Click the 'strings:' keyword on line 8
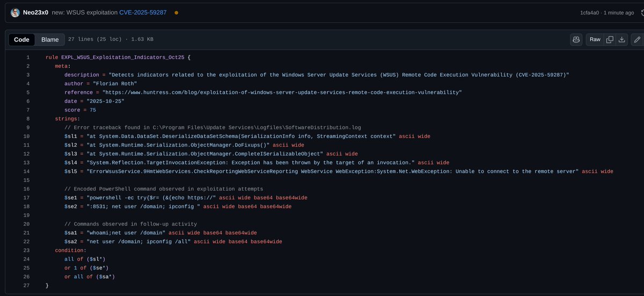Screen dimensions: 644x296 pyautogui.click(x=67, y=119)
